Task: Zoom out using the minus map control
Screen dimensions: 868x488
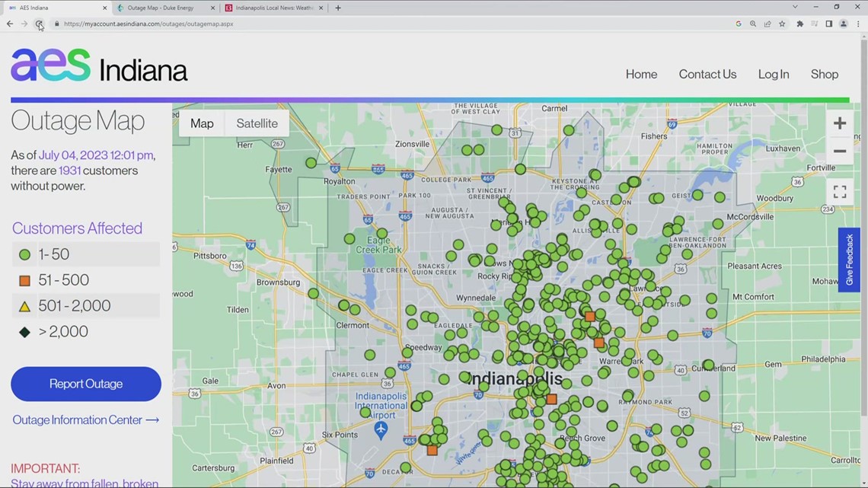Action: point(840,151)
